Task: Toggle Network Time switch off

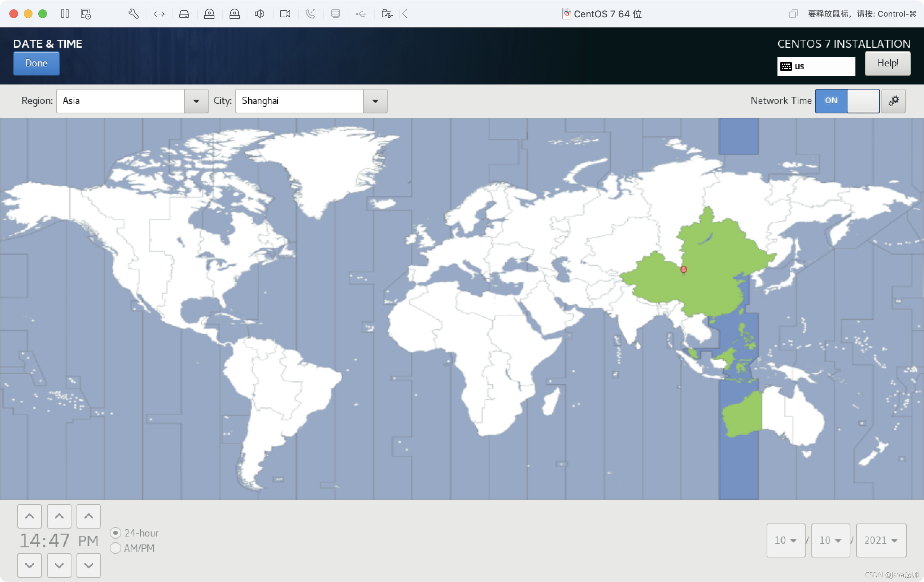Action: tap(847, 101)
